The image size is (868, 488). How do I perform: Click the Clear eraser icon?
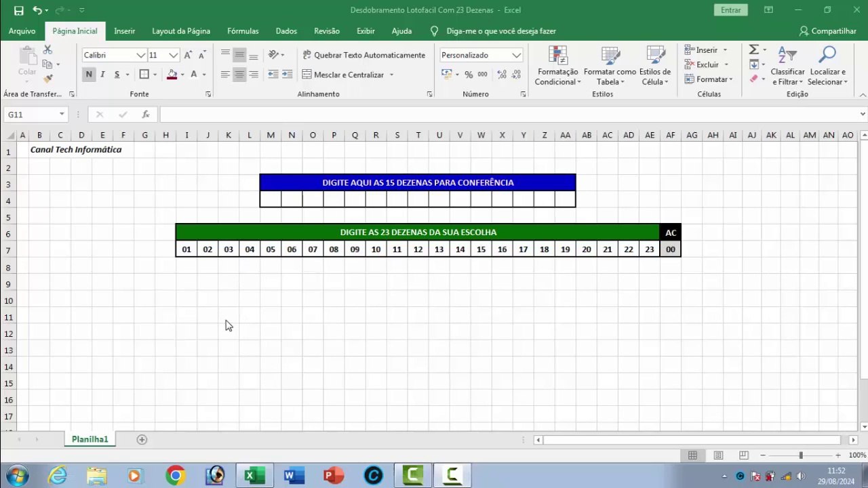(x=753, y=79)
